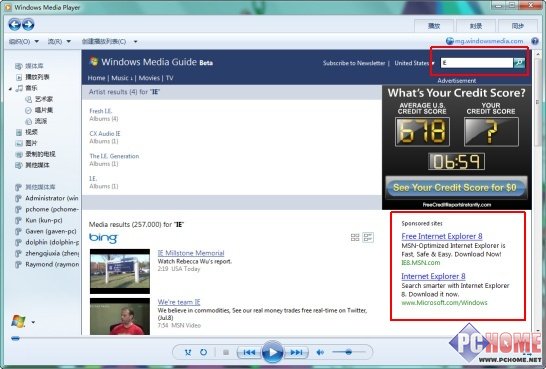The height and width of the screenshot is (369, 546).
Task: Open TV section in Media Guide
Action: [170, 78]
